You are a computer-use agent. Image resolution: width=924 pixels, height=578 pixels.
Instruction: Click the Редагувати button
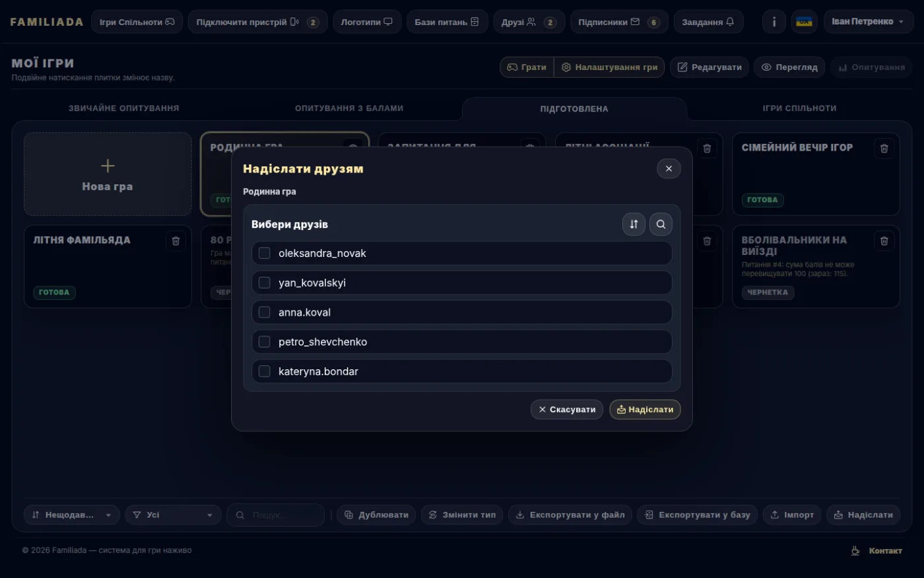pos(709,67)
